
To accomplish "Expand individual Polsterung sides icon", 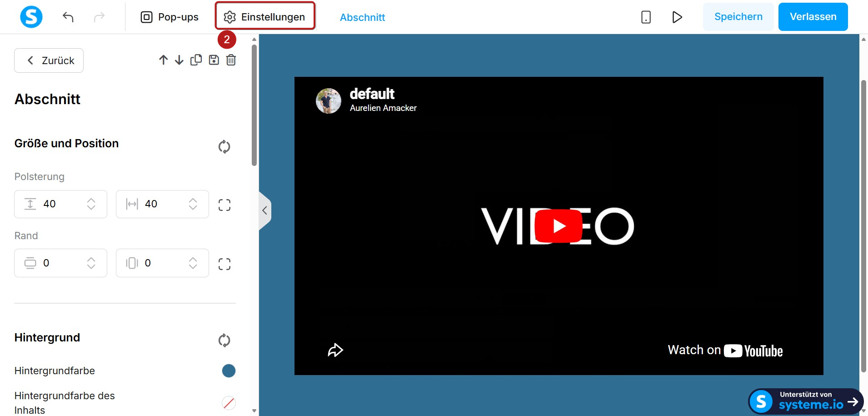I will [224, 205].
